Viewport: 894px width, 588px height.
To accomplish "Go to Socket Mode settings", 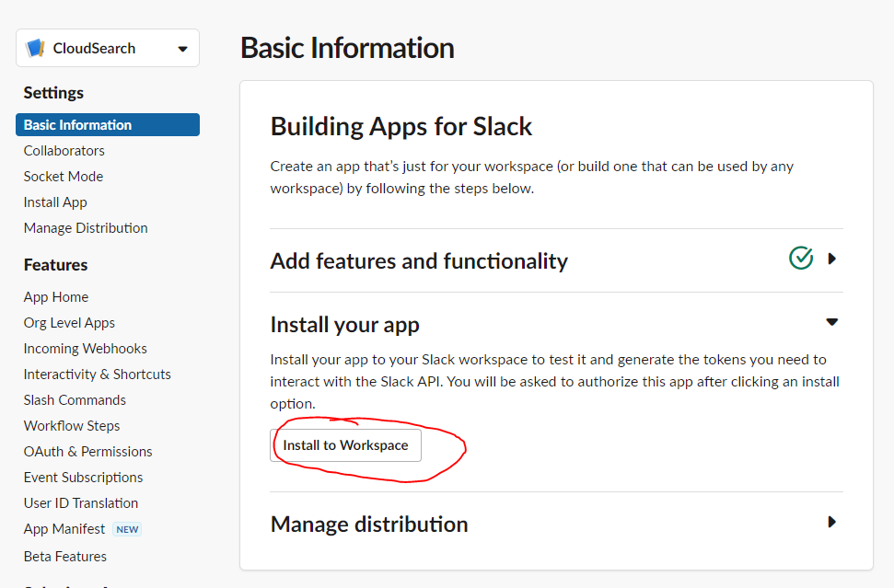I will (64, 177).
